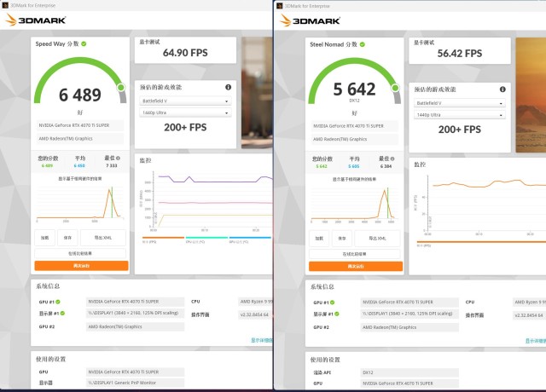Click the green checkmark next to Speed Way score title
The height and width of the screenshot is (392, 546).
click(x=84, y=43)
